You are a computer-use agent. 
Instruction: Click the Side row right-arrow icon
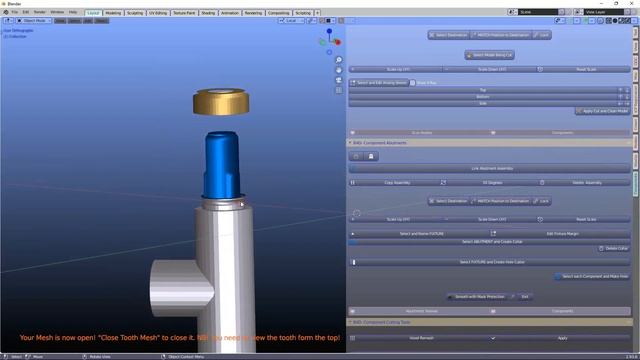pos(627,104)
